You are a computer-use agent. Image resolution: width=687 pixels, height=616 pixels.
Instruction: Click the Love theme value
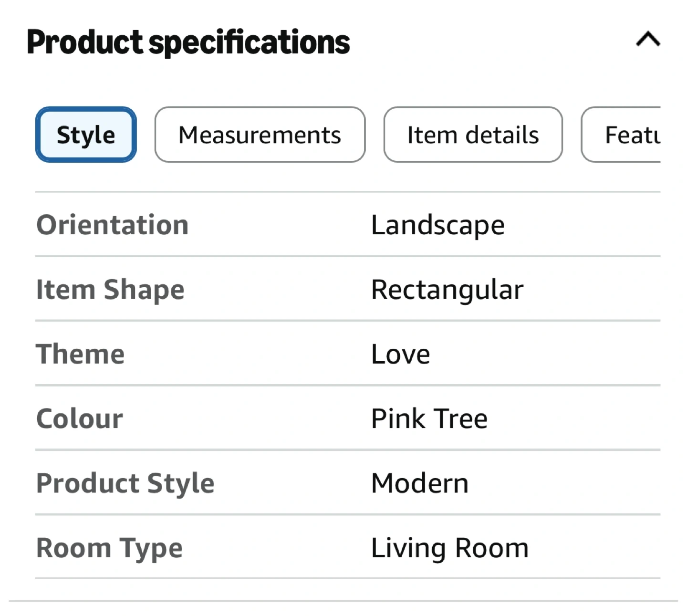tap(400, 354)
